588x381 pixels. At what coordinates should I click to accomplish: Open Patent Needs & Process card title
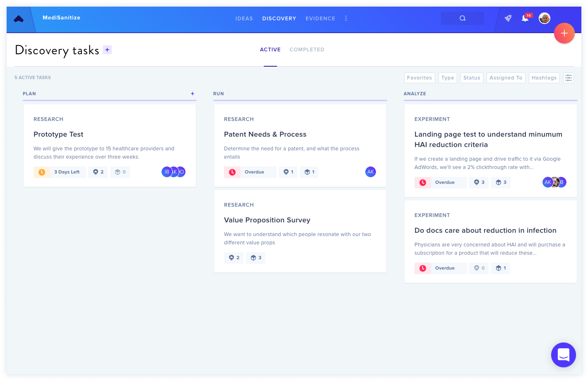tap(265, 134)
